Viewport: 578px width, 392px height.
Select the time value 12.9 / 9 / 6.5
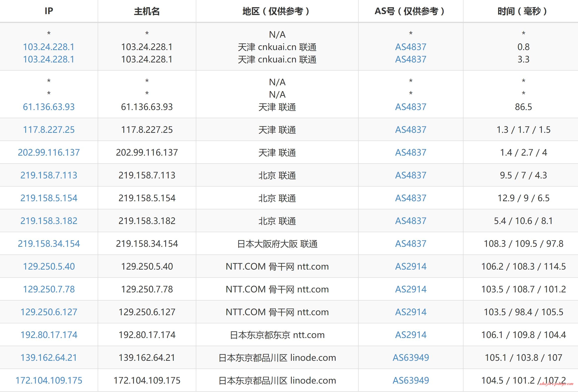pos(523,198)
